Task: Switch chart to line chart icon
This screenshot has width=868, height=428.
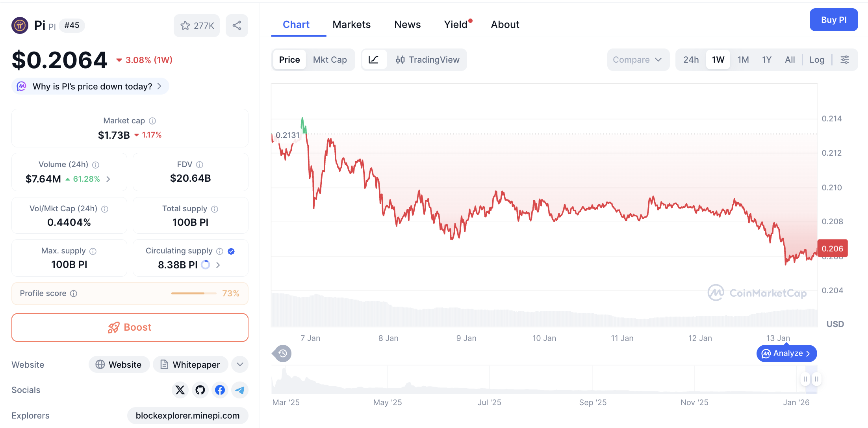Action: (x=374, y=60)
